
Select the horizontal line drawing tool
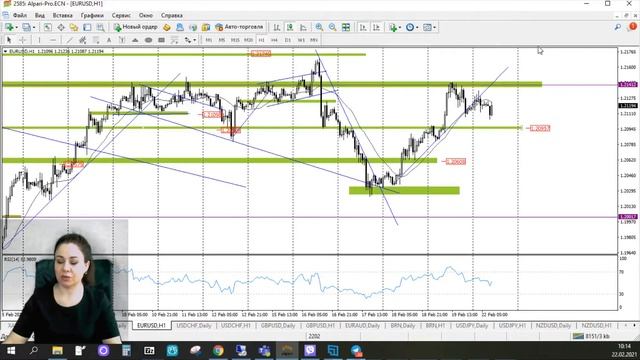(53, 40)
